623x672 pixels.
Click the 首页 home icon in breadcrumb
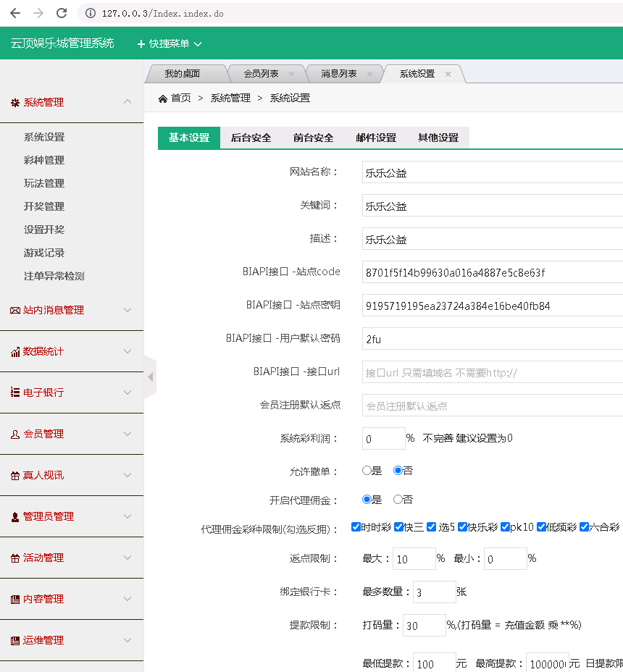[164, 98]
